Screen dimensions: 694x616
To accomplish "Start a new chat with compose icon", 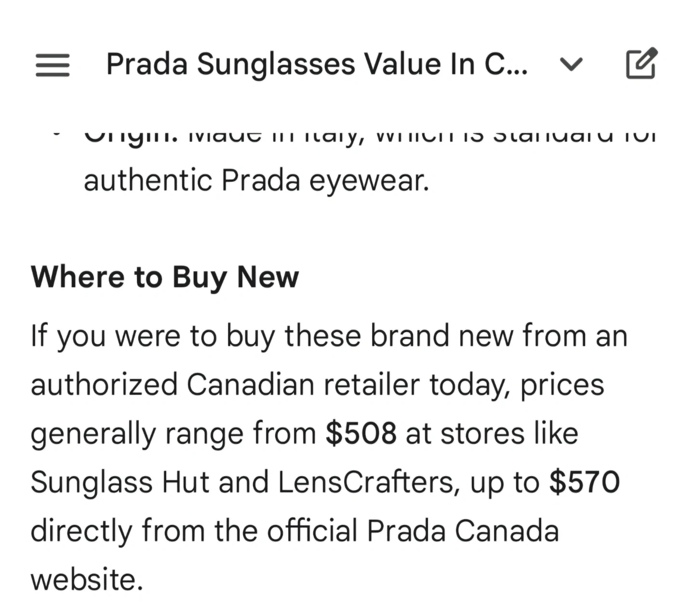I will [x=641, y=63].
